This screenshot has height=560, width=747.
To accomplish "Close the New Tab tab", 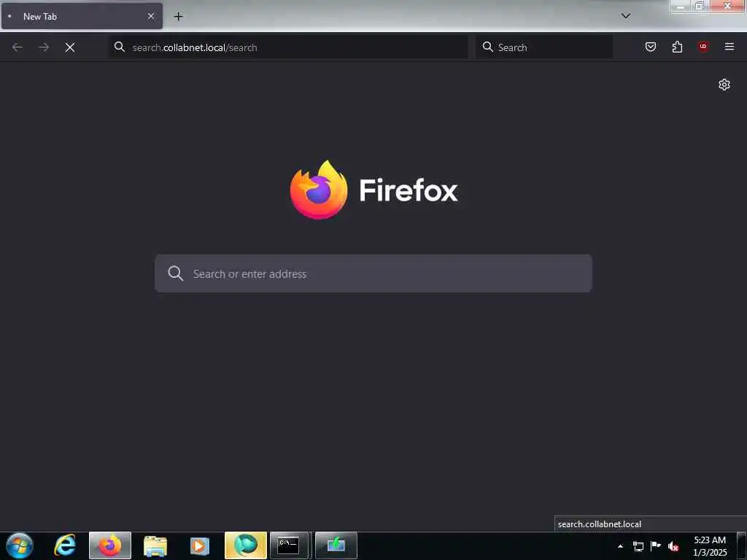I will tap(151, 16).
